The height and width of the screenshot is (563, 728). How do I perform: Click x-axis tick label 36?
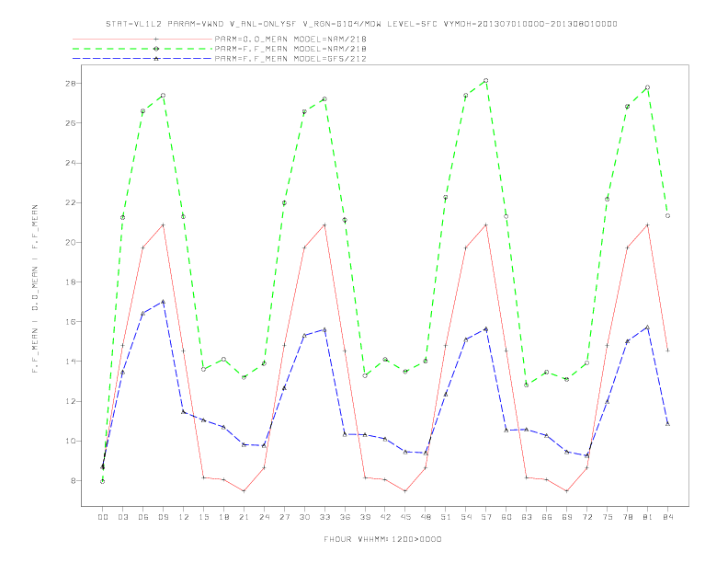(345, 517)
